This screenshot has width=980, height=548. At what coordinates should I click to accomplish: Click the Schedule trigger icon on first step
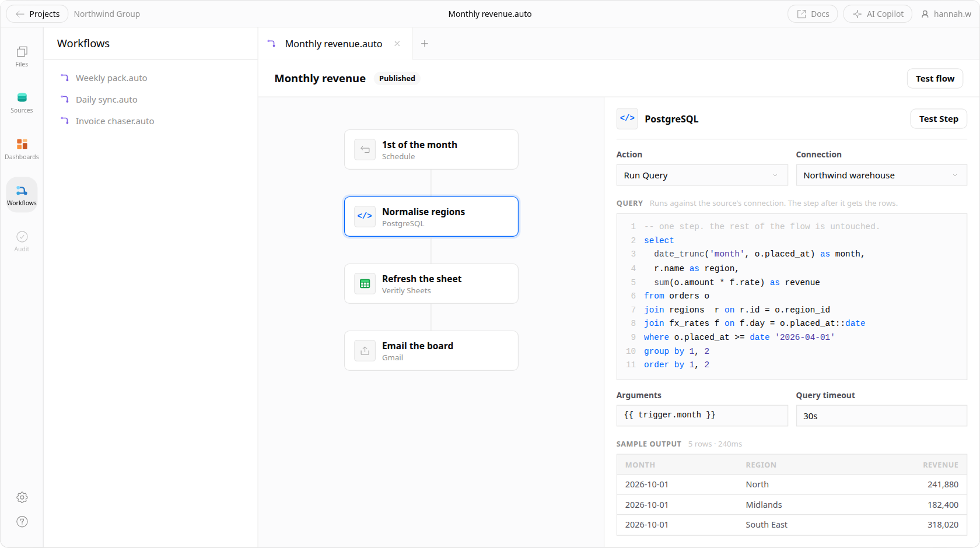[365, 150]
